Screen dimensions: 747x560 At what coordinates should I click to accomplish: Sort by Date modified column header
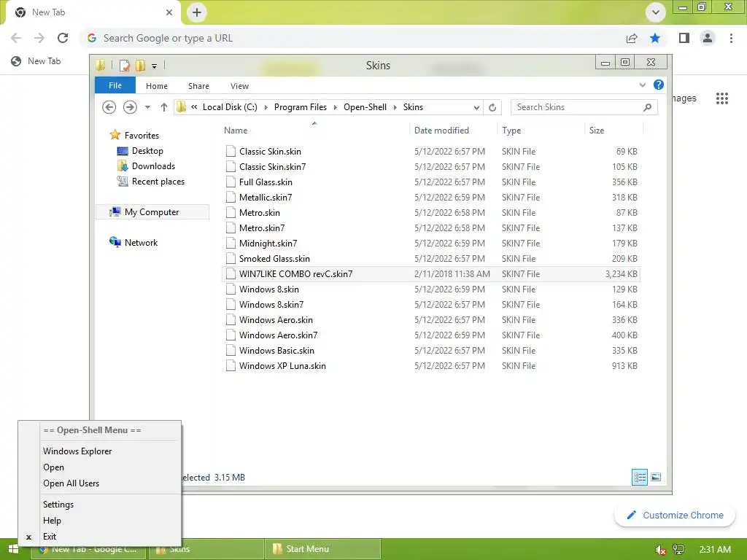pos(441,130)
